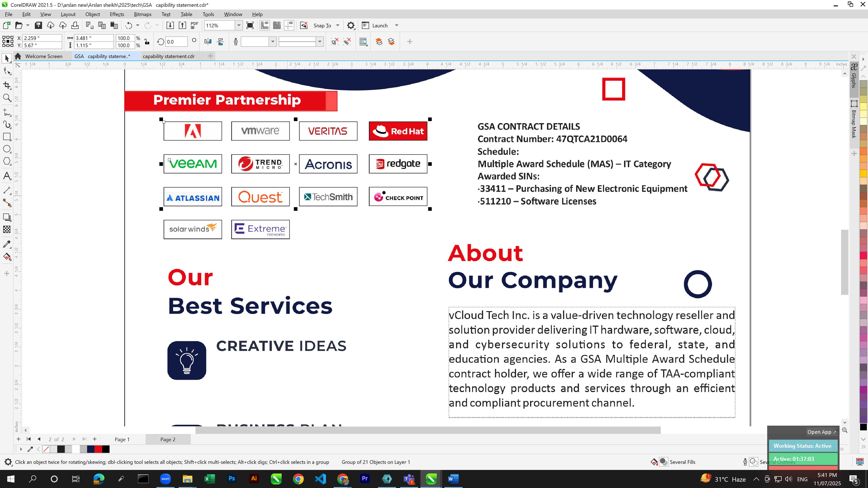Select the Pick tool in toolbox
The image size is (868, 488).
pos(7,59)
